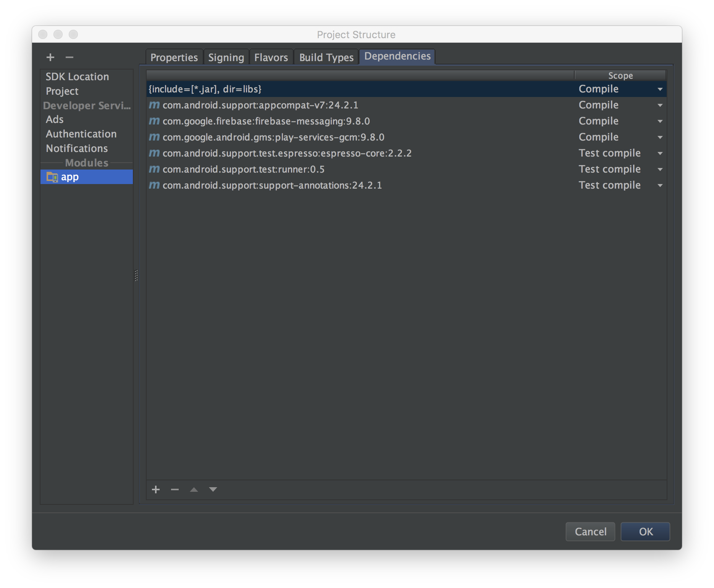This screenshot has width=714, height=588.
Task: Move dependency down with the down arrow
Action: (213, 489)
